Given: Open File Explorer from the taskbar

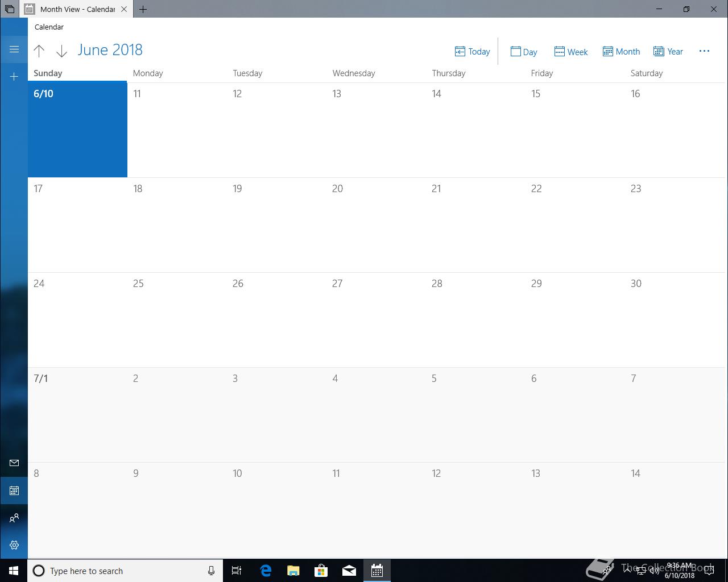Looking at the screenshot, I should [x=293, y=571].
